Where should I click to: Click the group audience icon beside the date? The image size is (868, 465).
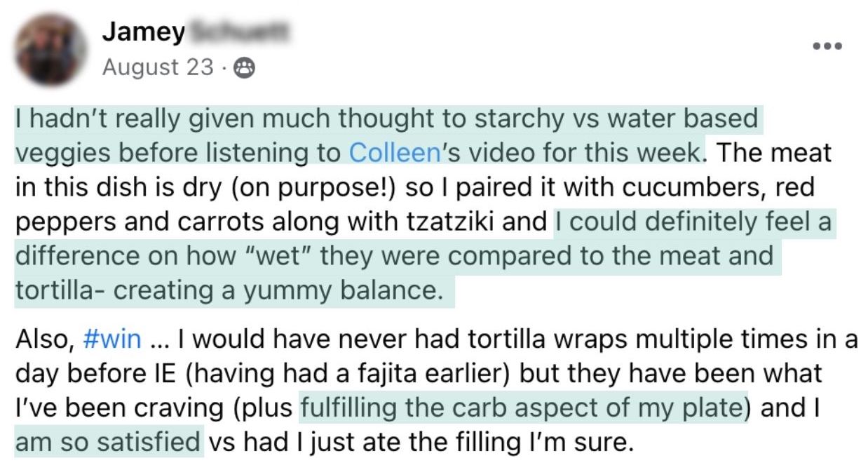point(245,68)
